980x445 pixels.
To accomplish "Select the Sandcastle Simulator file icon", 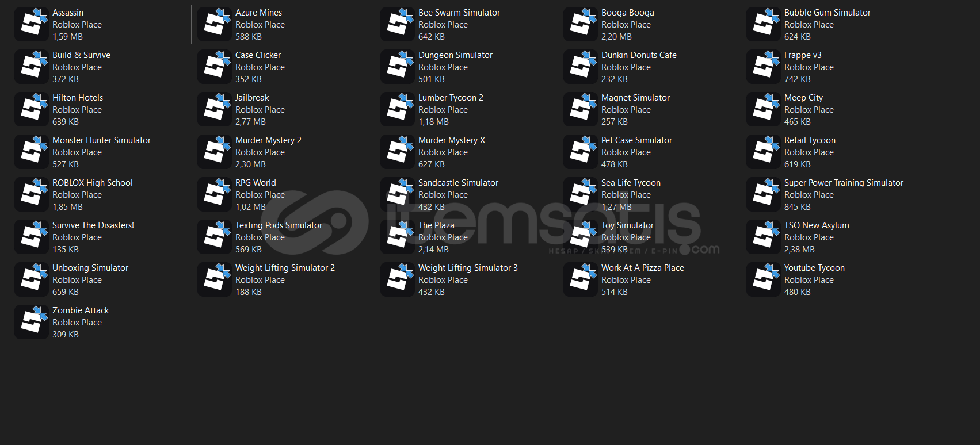I will (x=398, y=194).
